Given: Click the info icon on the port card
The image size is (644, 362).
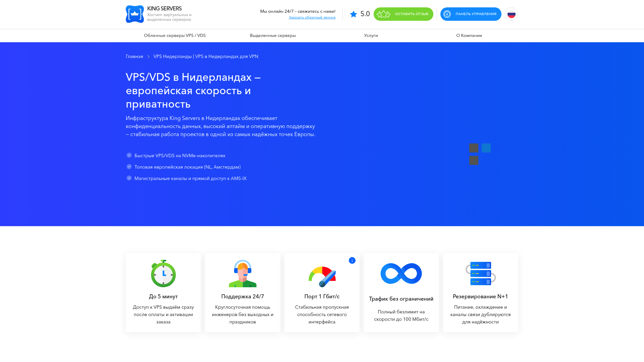Looking at the screenshot, I should pyautogui.click(x=352, y=260).
